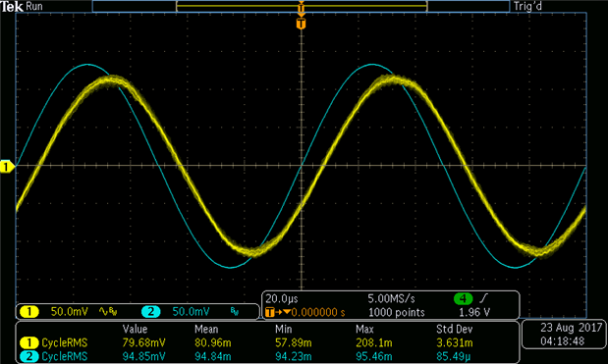The height and width of the screenshot is (364, 608).
Task: Click the record view bar at top
Action: 301,6
